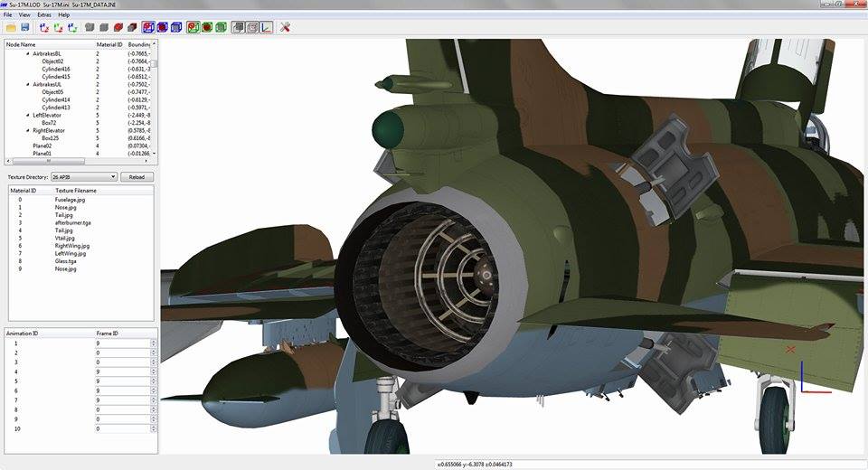This screenshot has height=470, width=868.
Task: Open the Texture Directory dropdown
Action: (83, 177)
